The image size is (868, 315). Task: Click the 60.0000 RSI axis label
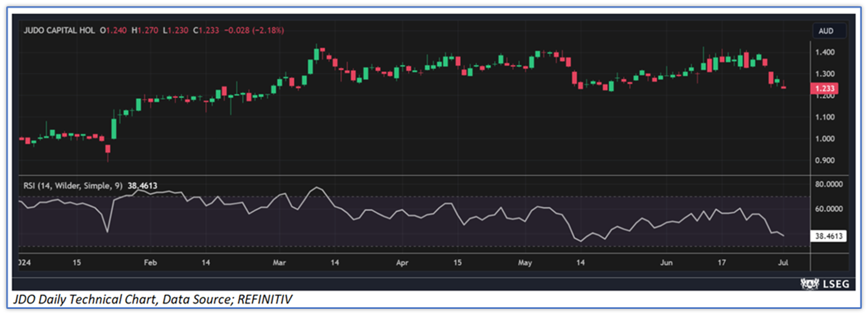[x=830, y=209]
